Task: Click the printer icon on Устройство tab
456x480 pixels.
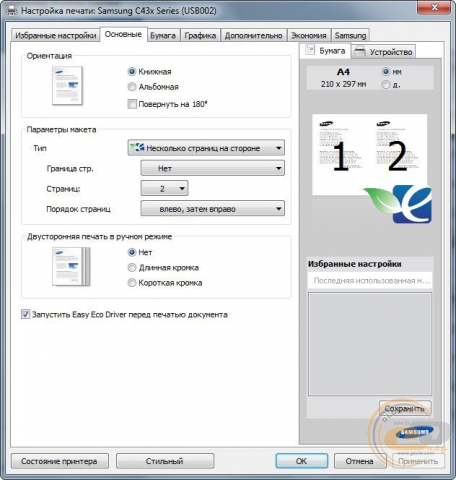Action: tap(360, 52)
